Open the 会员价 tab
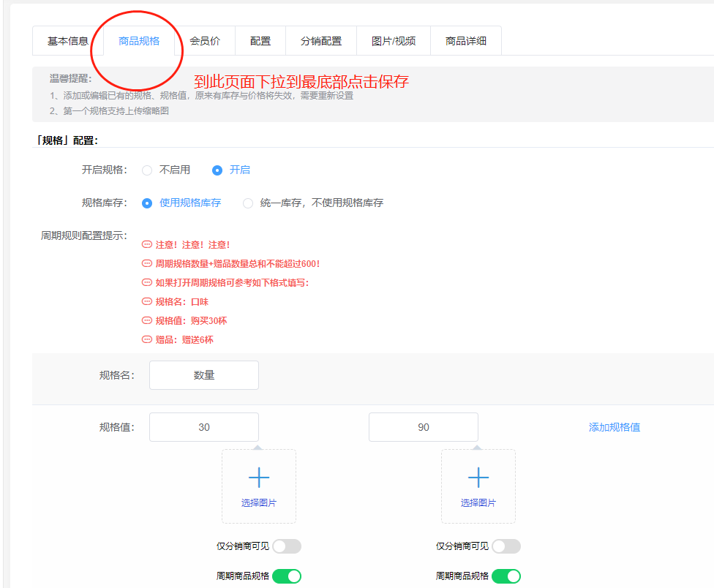Image resolution: width=714 pixels, height=588 pixels. [x=205, y=41]
